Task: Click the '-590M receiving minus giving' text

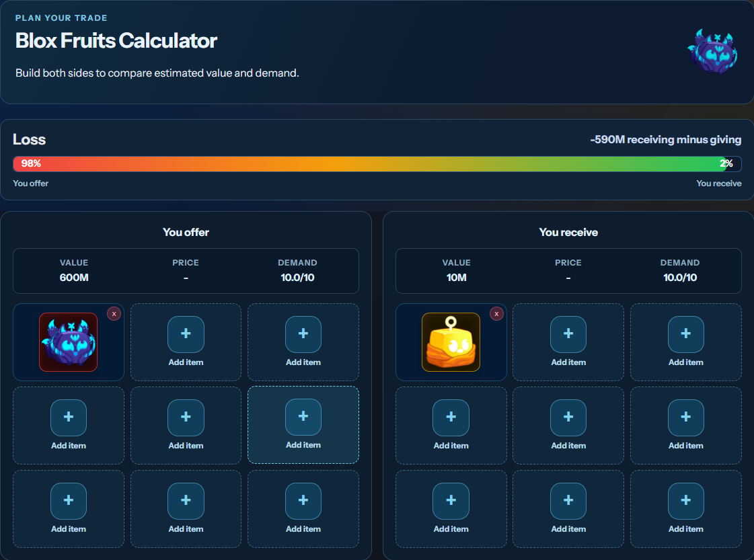Action: click(x=665, y=139)
